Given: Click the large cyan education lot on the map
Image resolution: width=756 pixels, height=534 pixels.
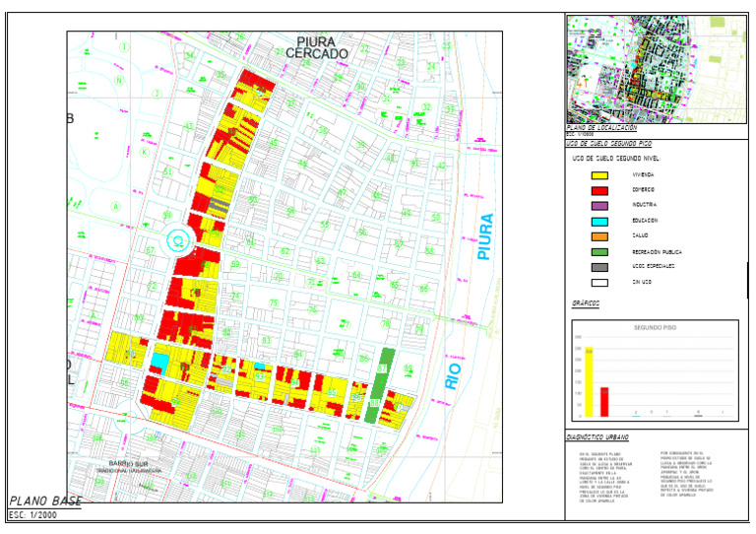Looking at the screenshot, I should (x=160, y=364).
